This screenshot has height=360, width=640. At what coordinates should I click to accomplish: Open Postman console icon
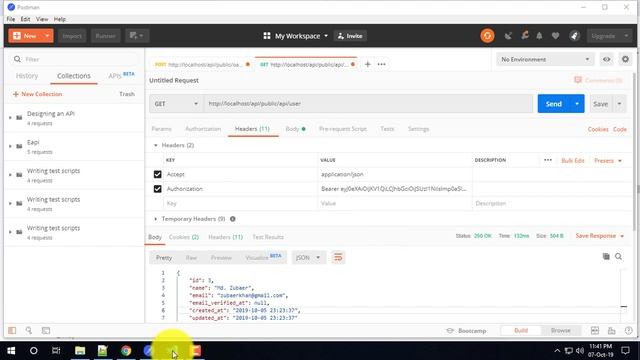click(x=46, y=330)
